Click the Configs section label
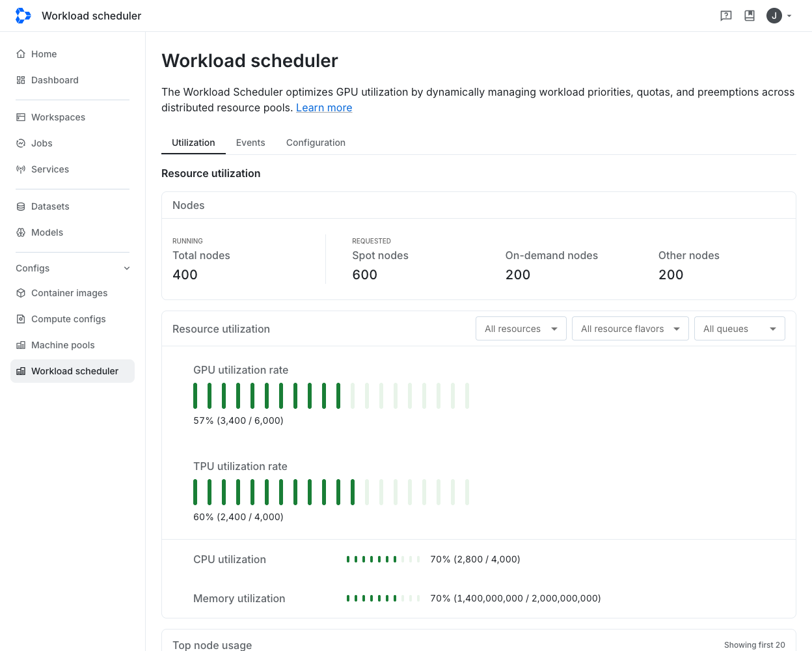This screenshot has height=651, width=812. 33,268
